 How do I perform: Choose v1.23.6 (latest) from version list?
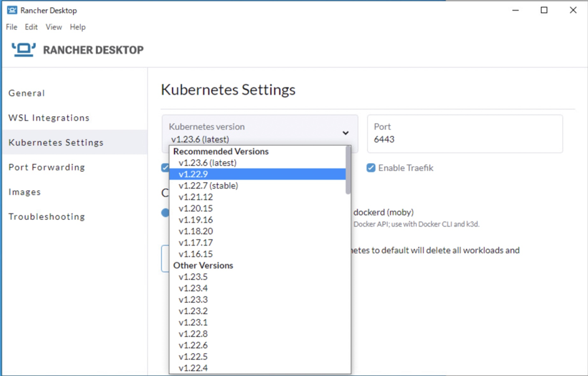point(257,163)
